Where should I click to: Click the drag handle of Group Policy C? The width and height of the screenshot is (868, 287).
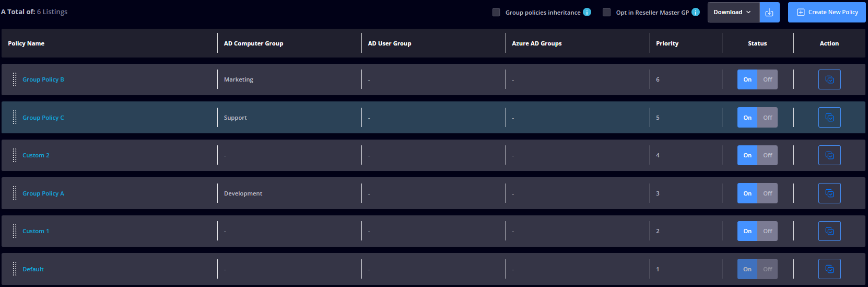[15, 118]
